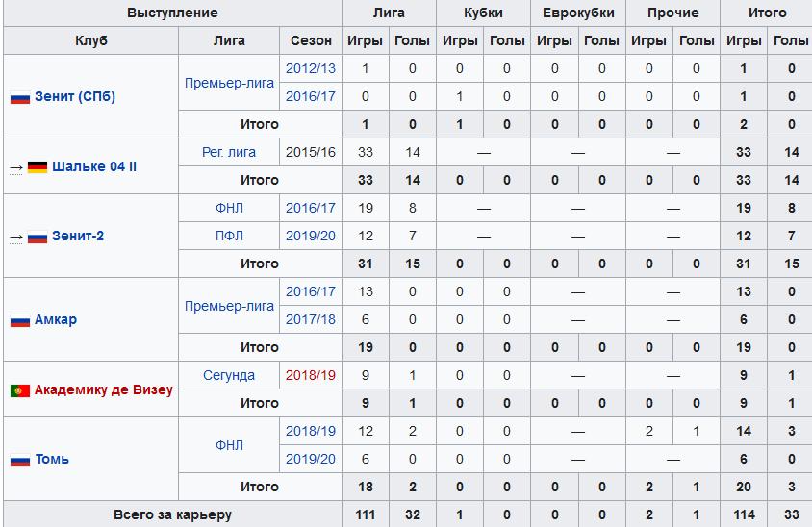
Task: Open the 2012/13 season link
Action: tap(311, 68)
